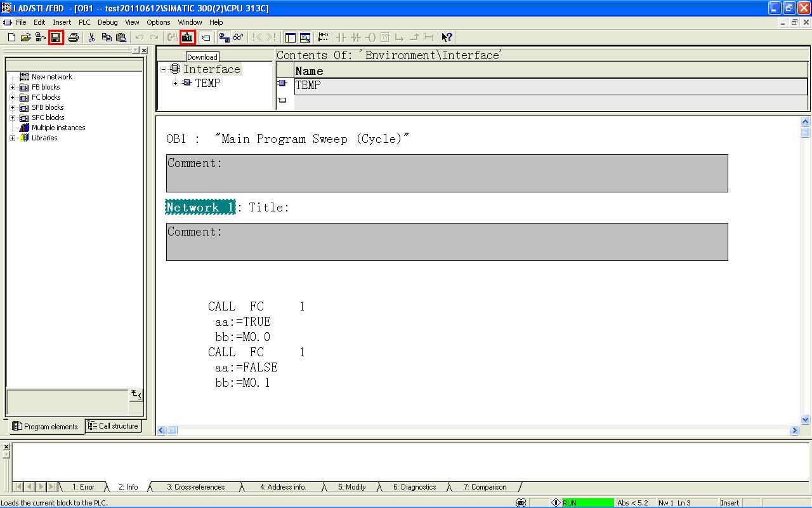Screen dimensions: 812x508
Task: Expand the FC blocks folder
Action: pos(12,98)
